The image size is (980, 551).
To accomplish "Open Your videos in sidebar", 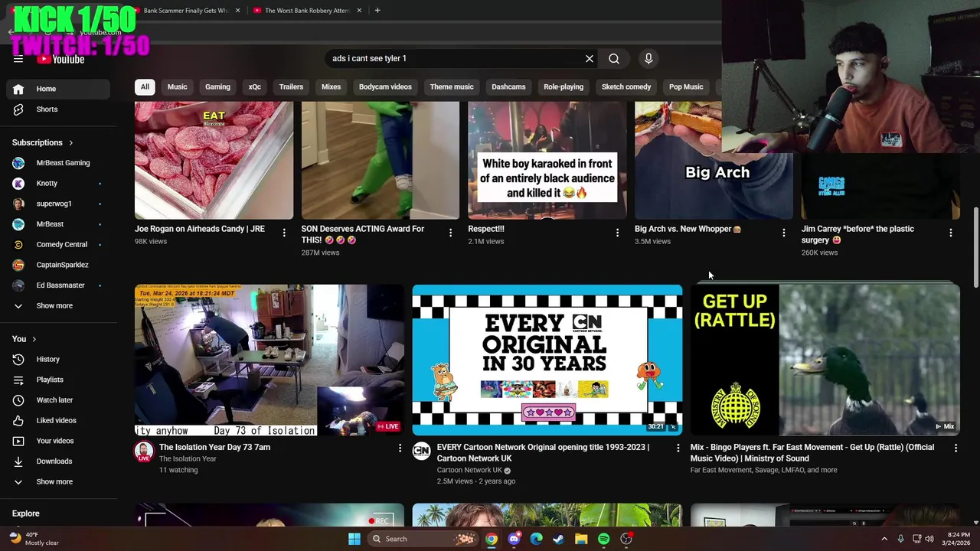I will [58, 441].
